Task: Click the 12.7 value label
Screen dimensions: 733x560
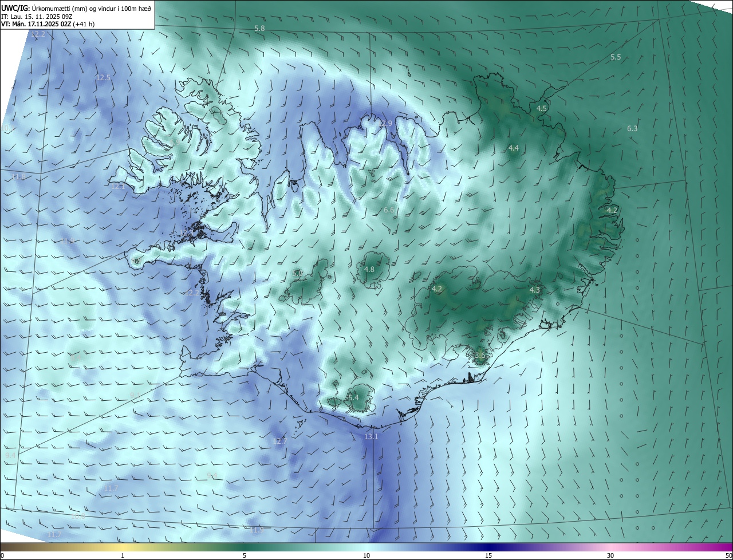Action: pos(279,441)
